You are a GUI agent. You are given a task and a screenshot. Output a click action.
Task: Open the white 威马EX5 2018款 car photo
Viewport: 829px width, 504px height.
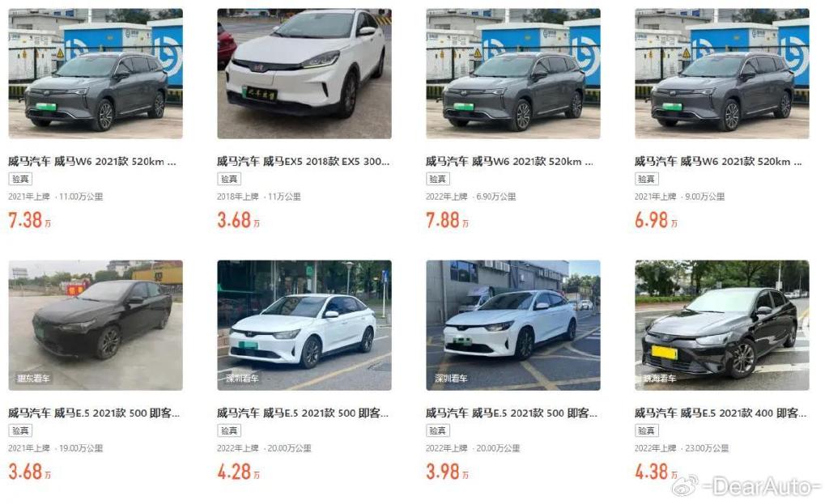click(304, 74)
